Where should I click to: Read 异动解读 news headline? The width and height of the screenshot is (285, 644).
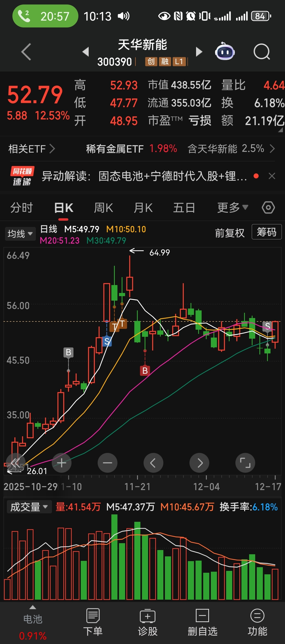tap(144, 176)
